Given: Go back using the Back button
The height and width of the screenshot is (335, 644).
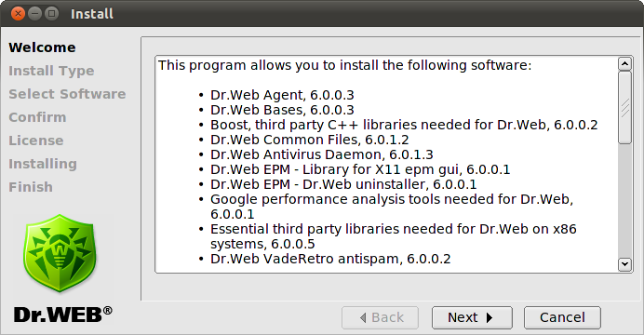Looking at the screenshot, I should pyautogui.click(x=380, y=317).
